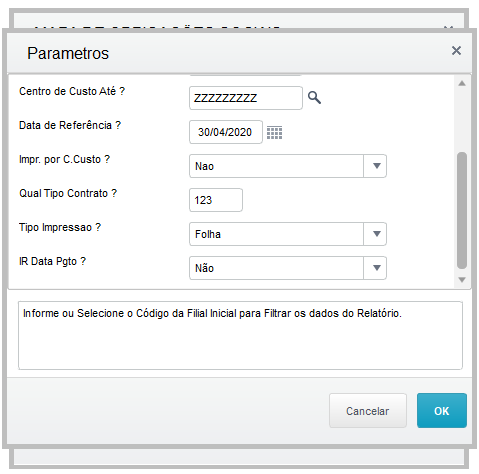The height and width of the screenshot is (474, 479).
Task: Click the Qual Tipo Contrato field containing 123
Action: point(216,200)
